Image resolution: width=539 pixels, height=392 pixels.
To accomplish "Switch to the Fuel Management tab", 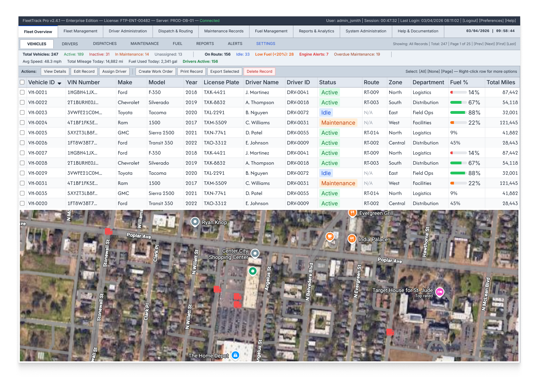I will point(271,31).
